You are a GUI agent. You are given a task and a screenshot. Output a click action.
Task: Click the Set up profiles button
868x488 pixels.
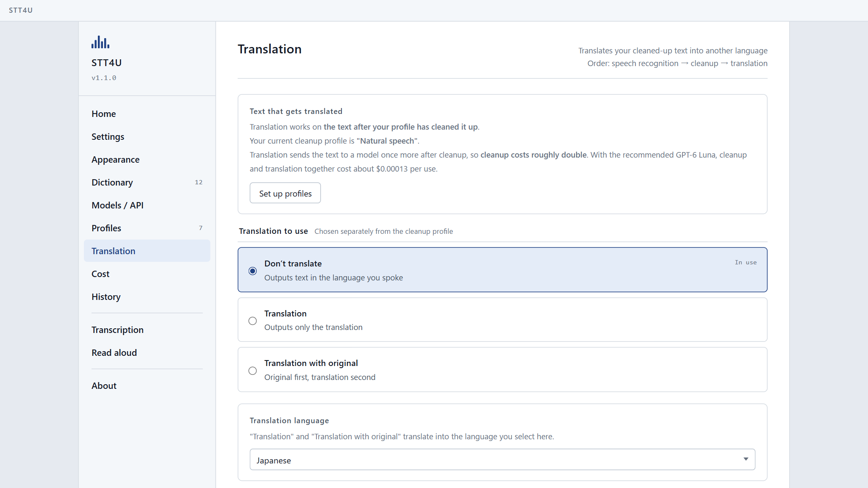[285, 193]
